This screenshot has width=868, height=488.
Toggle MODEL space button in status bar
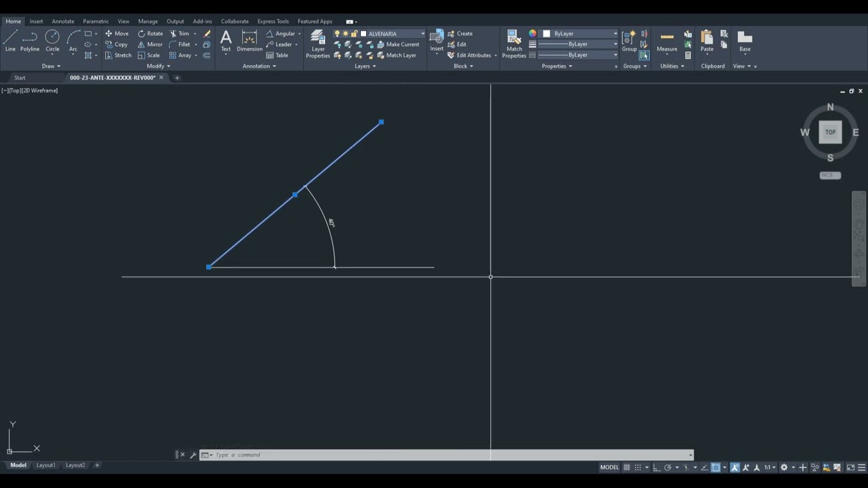coord(610,467)
